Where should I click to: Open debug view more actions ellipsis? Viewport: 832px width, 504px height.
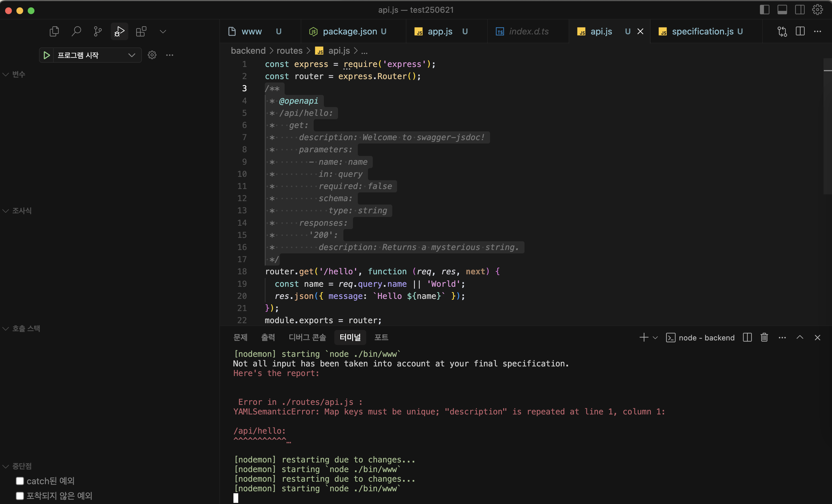point(170,55)
